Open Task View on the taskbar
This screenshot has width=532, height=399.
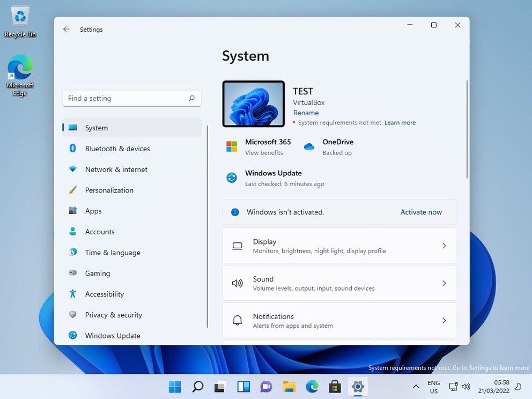pos(220,387)
